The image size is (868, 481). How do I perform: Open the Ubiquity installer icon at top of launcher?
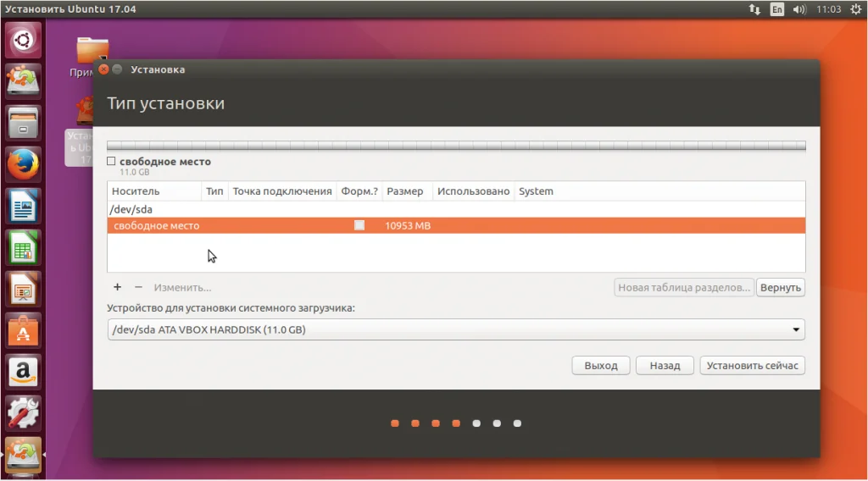(x=23, y=80)
